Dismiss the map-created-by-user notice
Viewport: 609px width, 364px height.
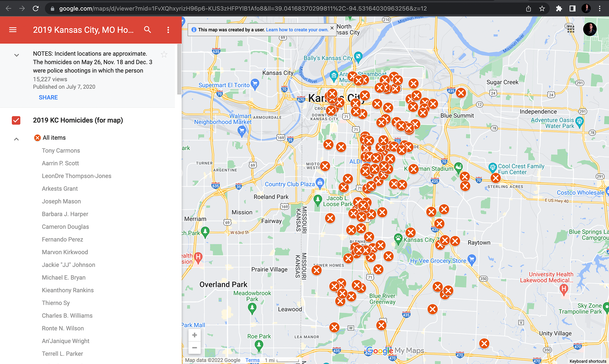click(x=332, y=28)
